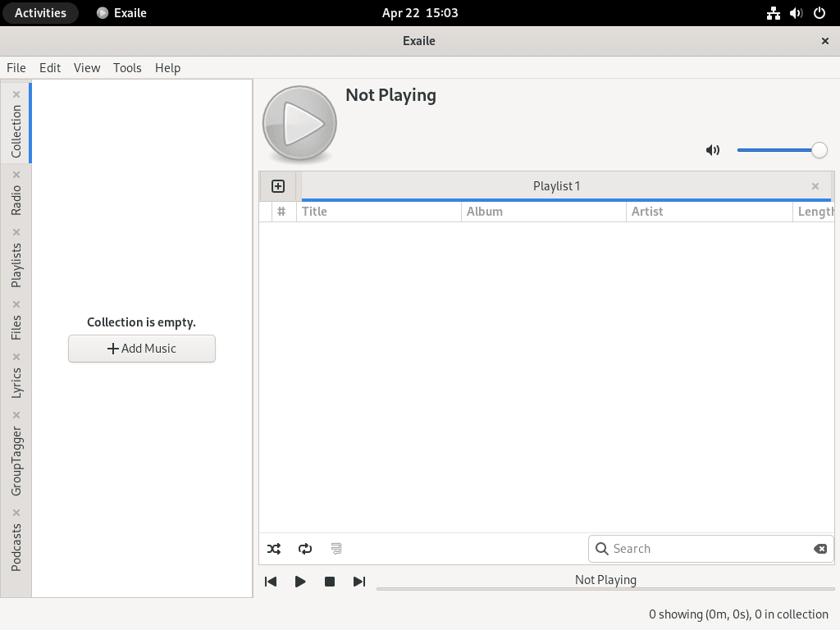Toggle shuffle playback mode
Viewport: 840px width, 630px height.
274,549
